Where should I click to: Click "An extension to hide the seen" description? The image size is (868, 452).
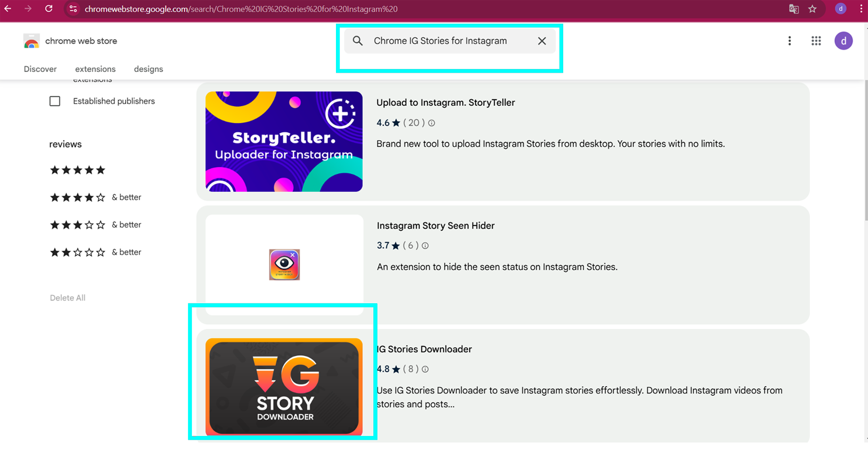click(x=497, y=267)
